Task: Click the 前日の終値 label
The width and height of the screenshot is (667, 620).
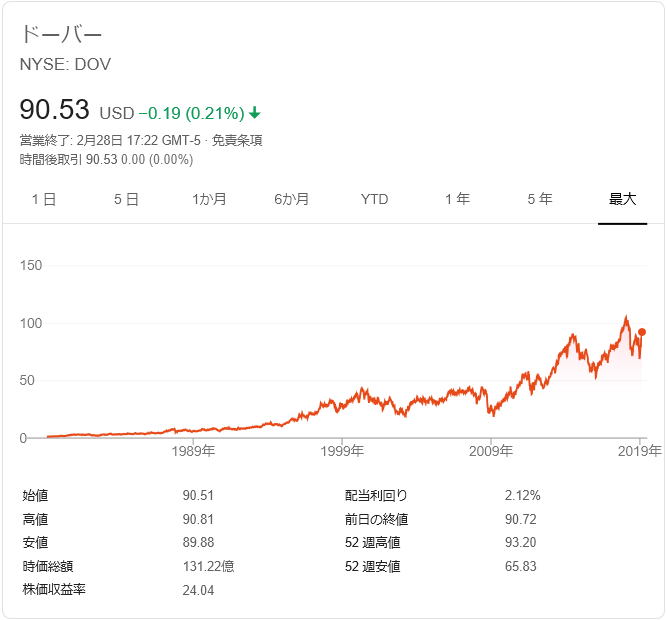Action: (x=376, y=520)
